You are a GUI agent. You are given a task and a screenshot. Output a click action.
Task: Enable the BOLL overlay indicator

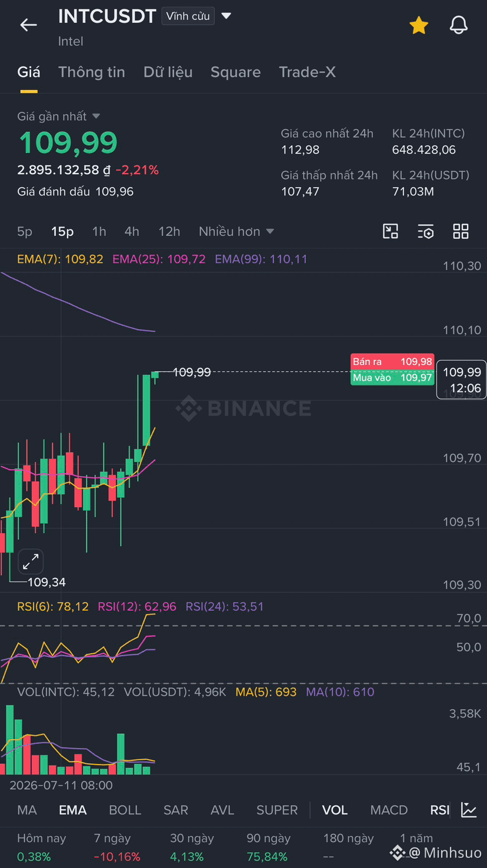(125, 810)
